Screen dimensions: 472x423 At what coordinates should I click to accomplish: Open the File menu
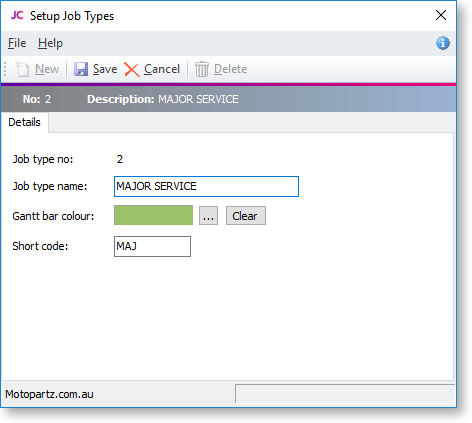click(17, 43)
